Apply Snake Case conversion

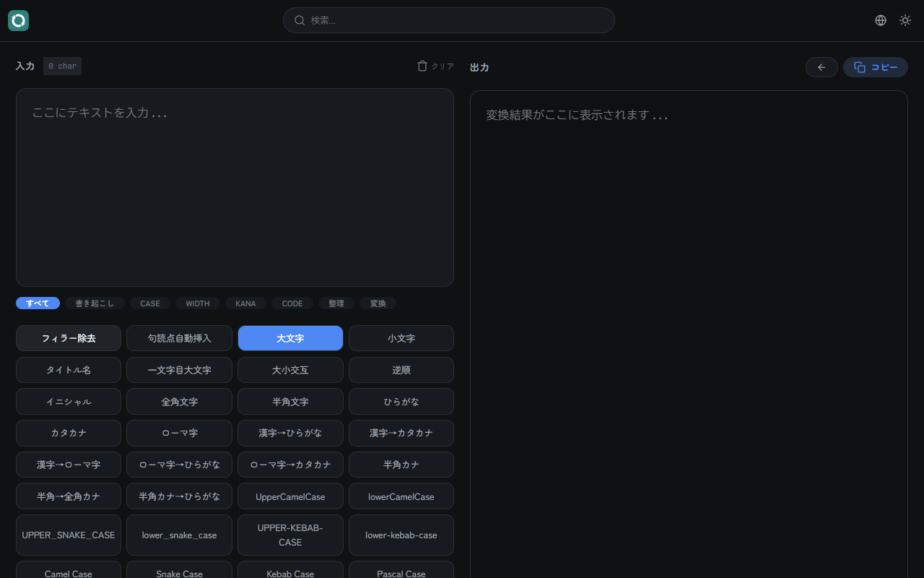[179, 570]
